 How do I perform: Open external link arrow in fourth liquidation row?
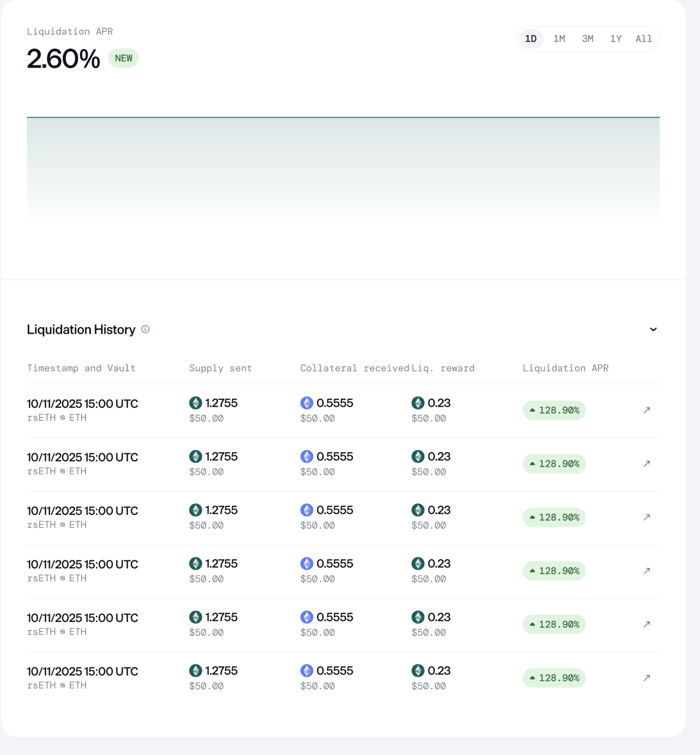click(x=646, y=571)
